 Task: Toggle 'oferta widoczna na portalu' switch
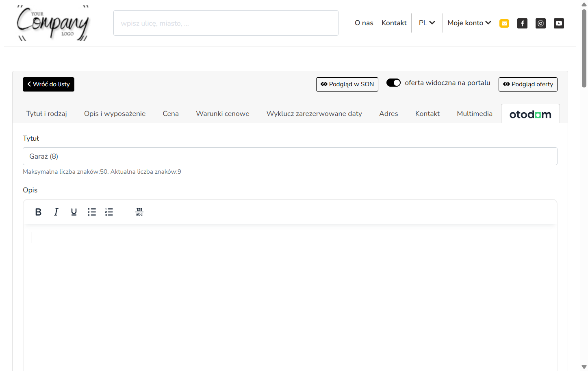(x=393, y=83)
